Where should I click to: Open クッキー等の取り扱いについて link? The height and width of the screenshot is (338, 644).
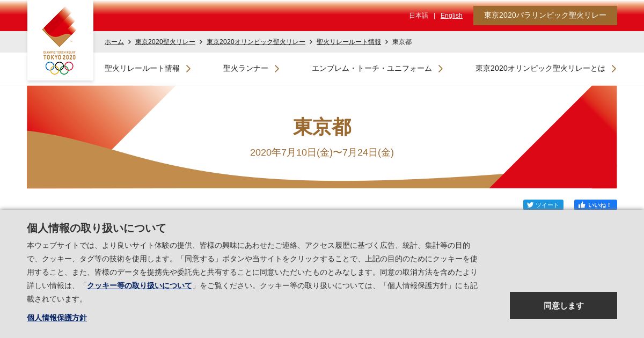tap(140, 285)
